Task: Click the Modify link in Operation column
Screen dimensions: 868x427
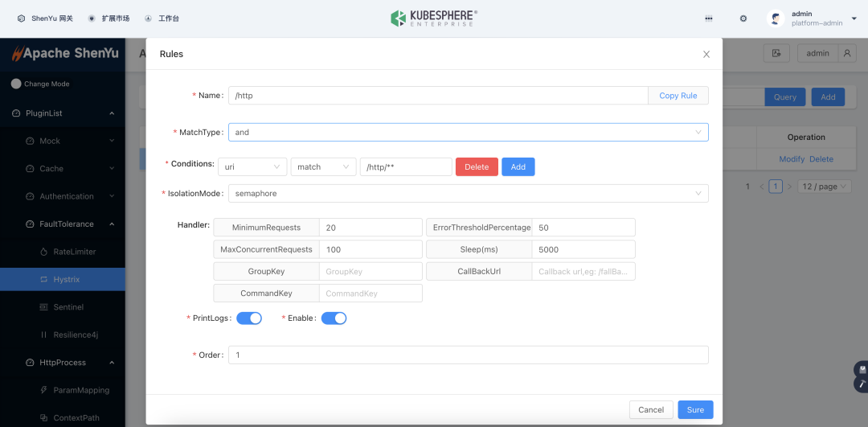Action: point(792,159)
